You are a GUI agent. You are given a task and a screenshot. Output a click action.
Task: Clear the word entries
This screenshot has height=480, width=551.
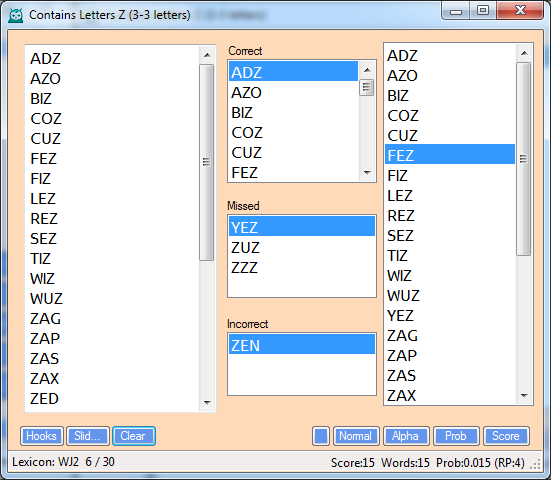[134, 436]
